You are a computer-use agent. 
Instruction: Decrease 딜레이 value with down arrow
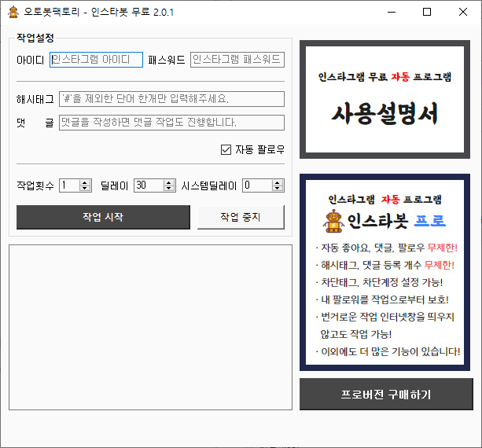pyautogui.click(x=169, y=188)
